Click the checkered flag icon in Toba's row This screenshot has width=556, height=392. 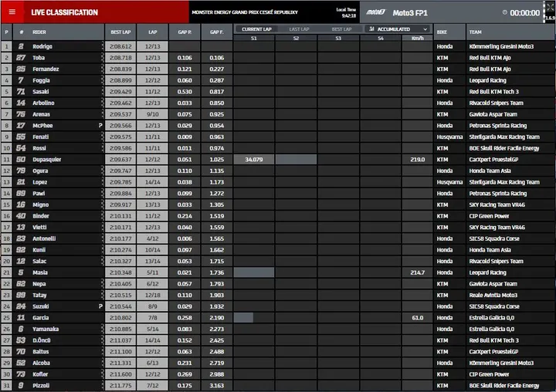tap(103, 57)
